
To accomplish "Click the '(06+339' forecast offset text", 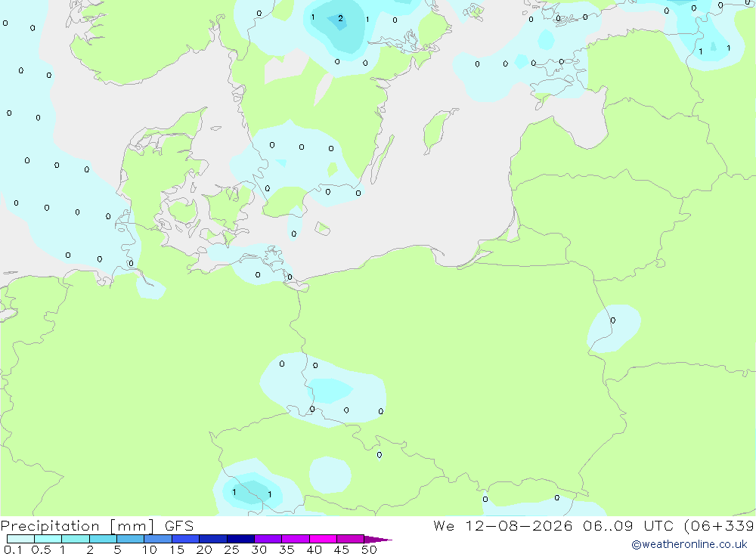I will [x=720, y=526].
